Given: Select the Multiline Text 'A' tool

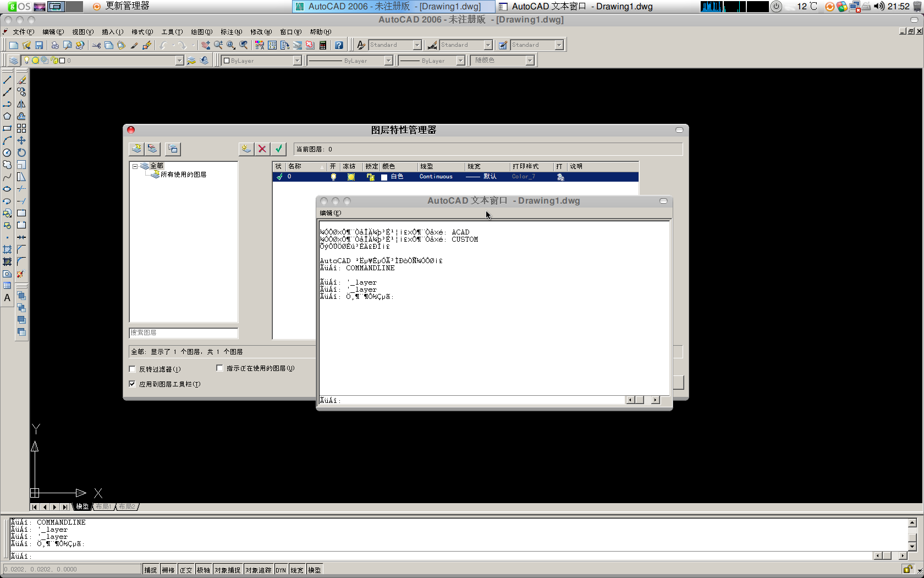Looking at the screenshot, I should click(7, 298).
